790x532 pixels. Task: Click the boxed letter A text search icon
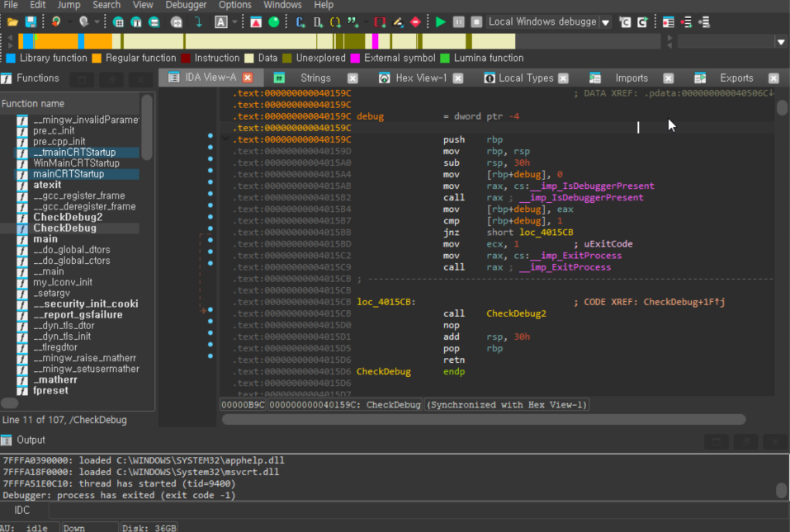[220, 22]
